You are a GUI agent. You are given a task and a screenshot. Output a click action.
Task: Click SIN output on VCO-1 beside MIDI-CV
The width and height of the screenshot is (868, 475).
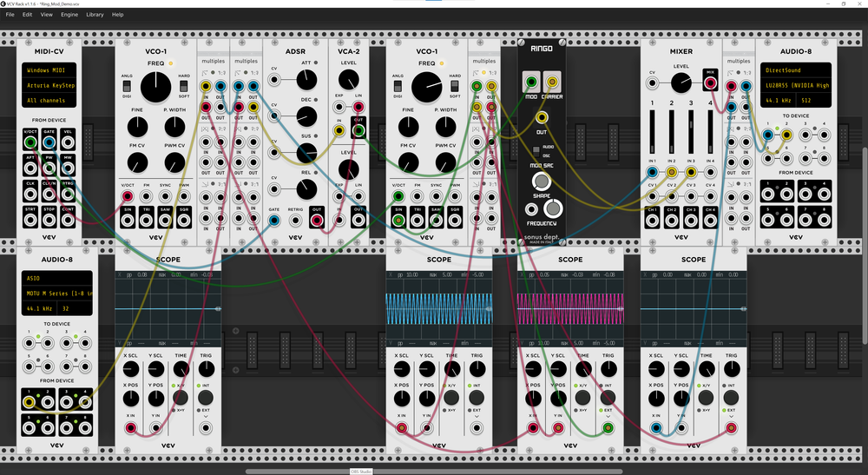tap(128, 220)
